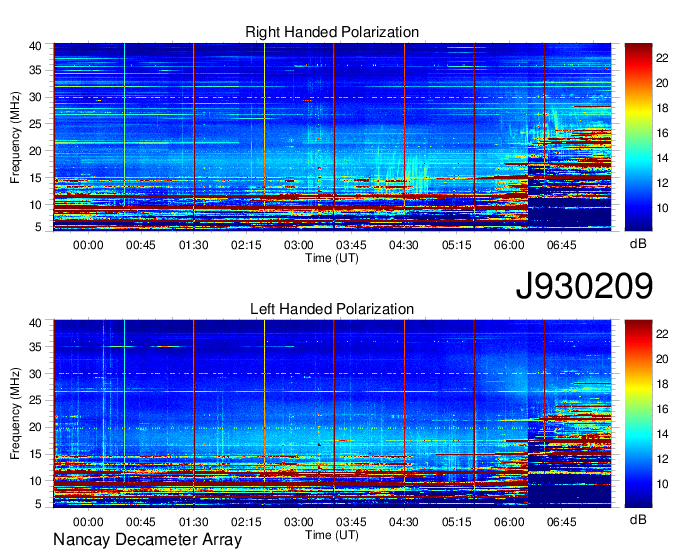Click the "03:45" time tick of the right-handed plot
This screenshot has height=552, width=680.
pyautogui.click(x=351, y=245)
